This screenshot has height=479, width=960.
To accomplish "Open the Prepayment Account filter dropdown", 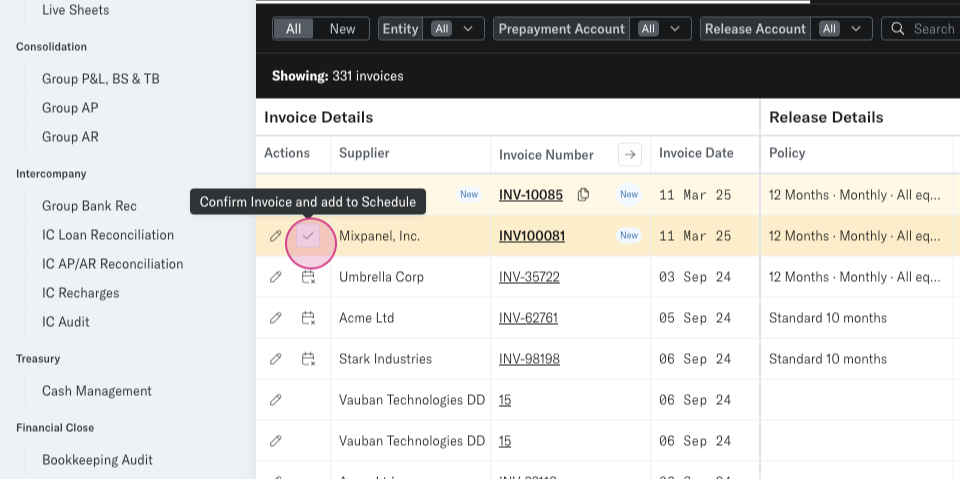I will coord(592,29).
